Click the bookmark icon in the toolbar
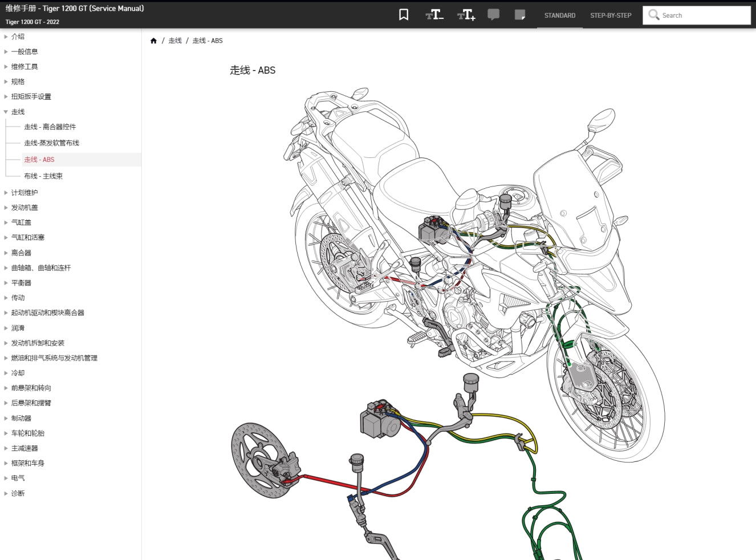The image size is (756, 560). point(404,15)
